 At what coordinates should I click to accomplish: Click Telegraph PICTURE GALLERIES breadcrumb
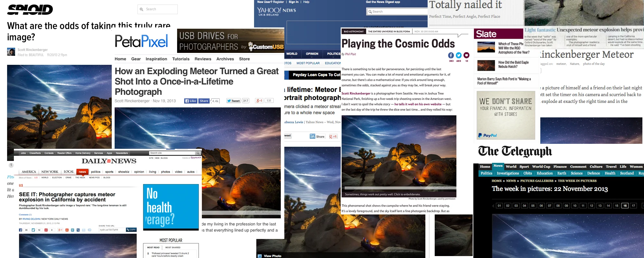[537, 181]
